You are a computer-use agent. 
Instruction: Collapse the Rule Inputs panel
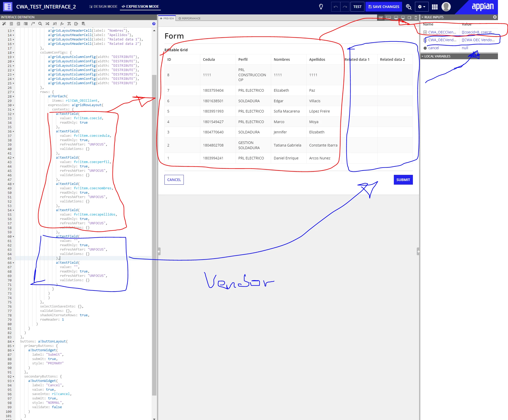click(422, 17)
